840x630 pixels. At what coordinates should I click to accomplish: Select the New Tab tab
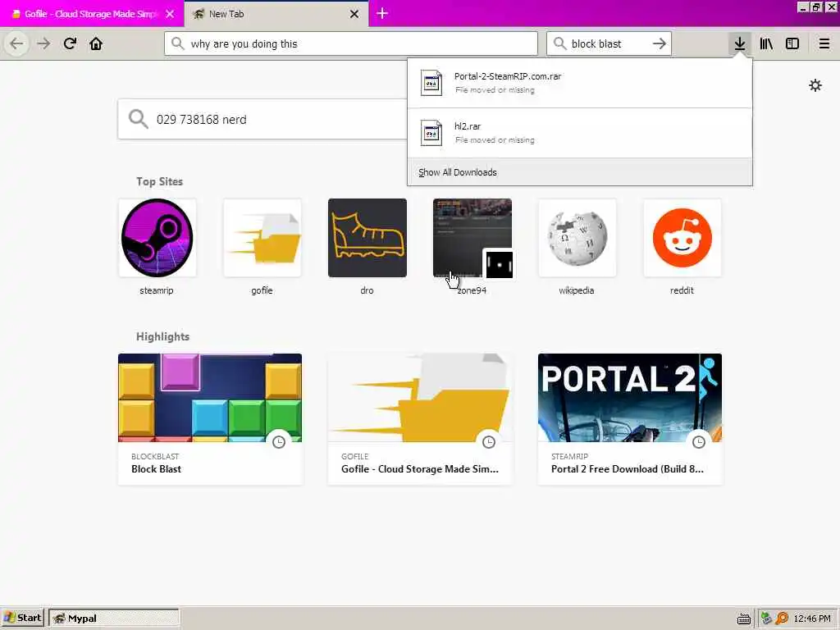pyautogui.click(x=276, y=14)
